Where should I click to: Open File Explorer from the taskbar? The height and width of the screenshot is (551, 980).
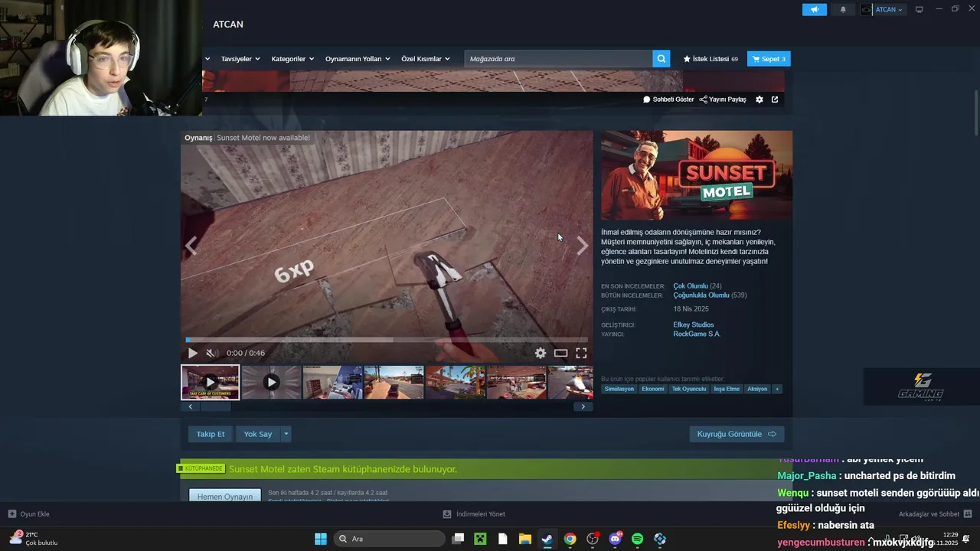(x=525, y=539)
